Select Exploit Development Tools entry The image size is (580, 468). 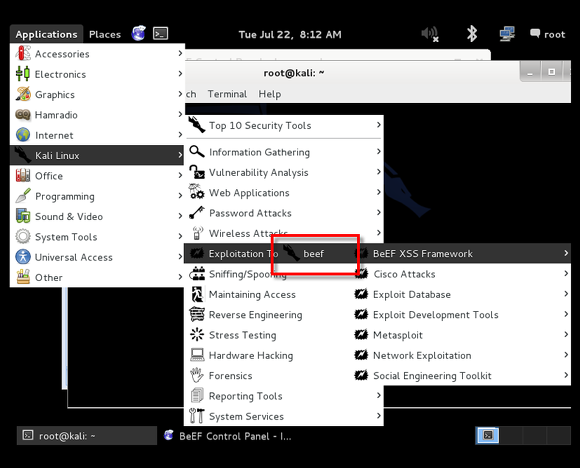pyautogui.click(x=461, y=314)
